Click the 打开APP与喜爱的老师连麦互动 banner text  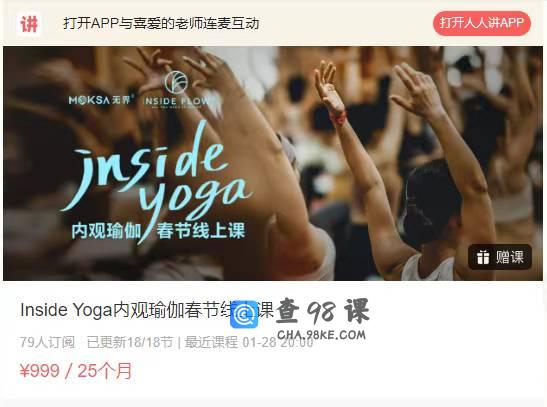coord(161,23)
